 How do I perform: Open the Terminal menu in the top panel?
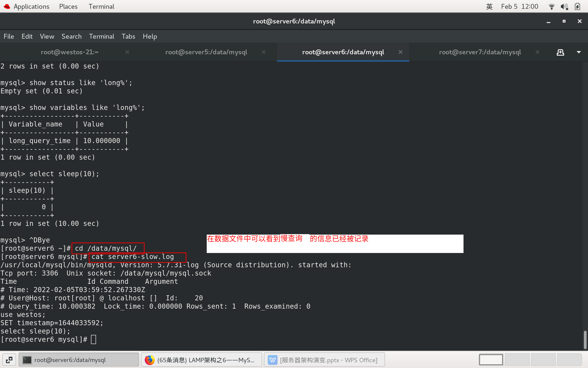point(101,7)
